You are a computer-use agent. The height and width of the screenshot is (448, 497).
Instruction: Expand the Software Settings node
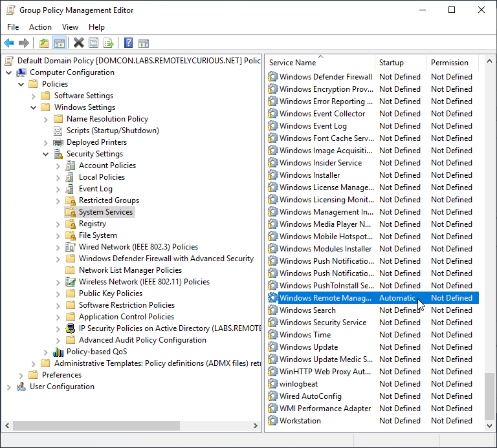pyautogui.click(x=33, y=96)
